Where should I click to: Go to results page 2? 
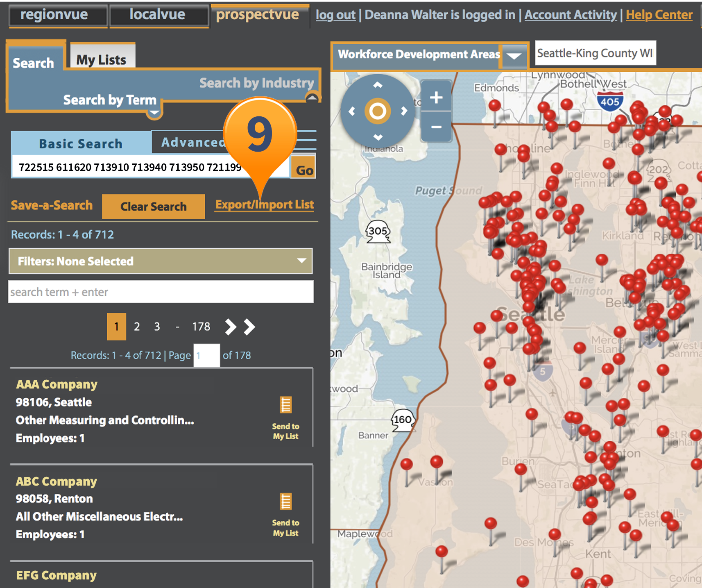[x=137, y=327]
